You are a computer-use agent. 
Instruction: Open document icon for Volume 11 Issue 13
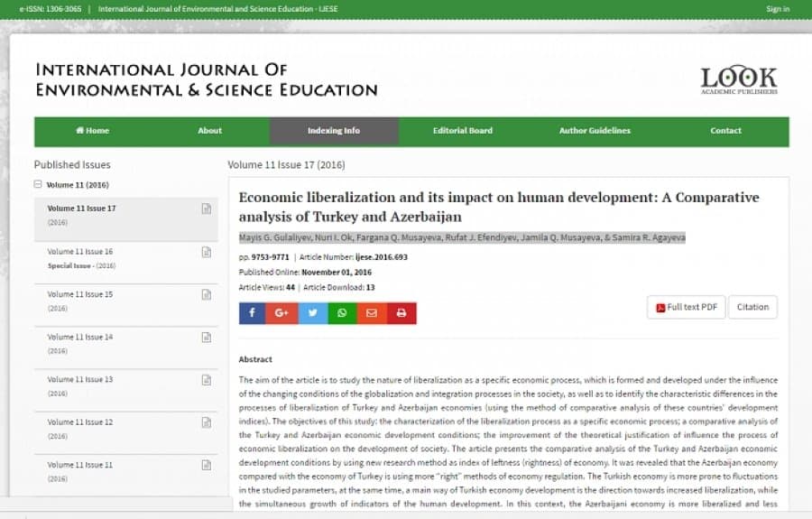tap(206, 380)
